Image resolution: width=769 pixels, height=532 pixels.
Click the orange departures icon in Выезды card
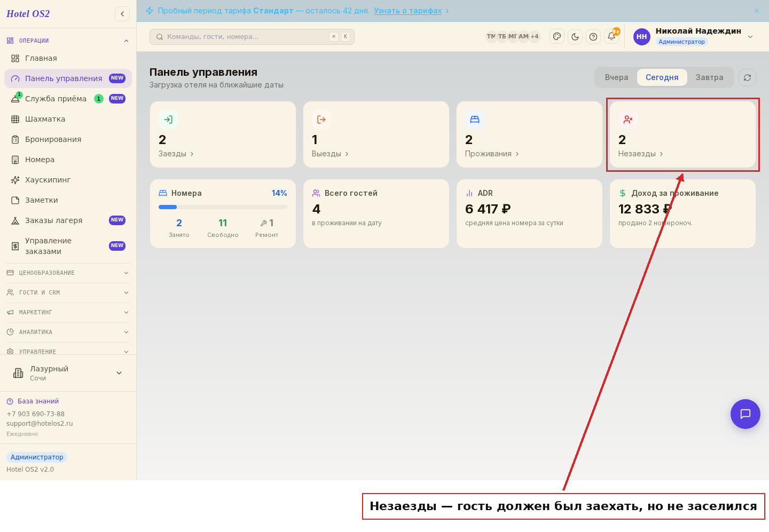(321, 120)
